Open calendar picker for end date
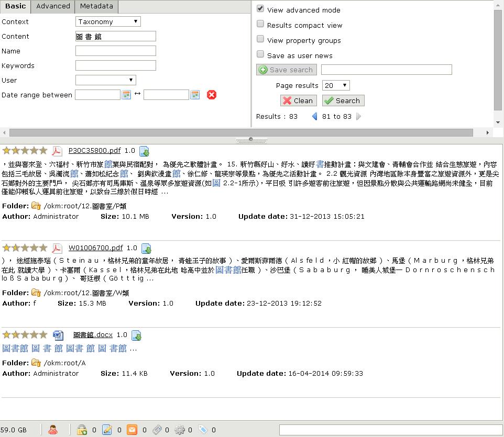Screen dimensions: 504x437 (195, 95)
